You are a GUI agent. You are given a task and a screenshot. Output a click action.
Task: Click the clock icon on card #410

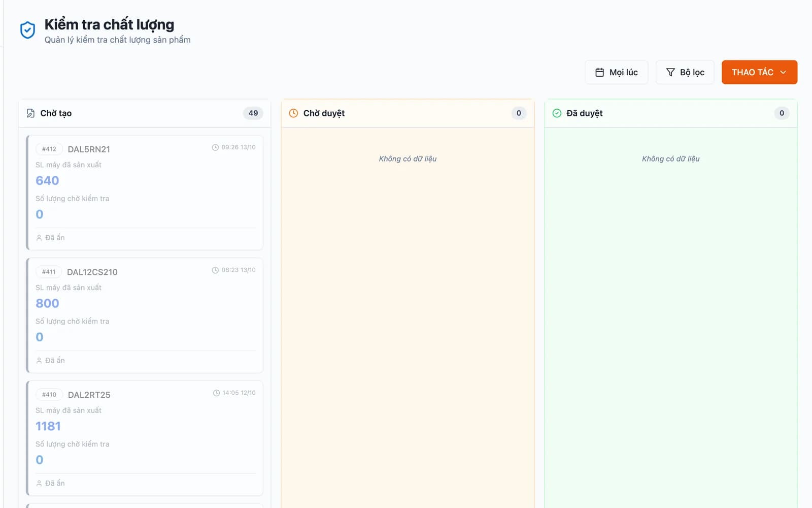pos(216,393)
